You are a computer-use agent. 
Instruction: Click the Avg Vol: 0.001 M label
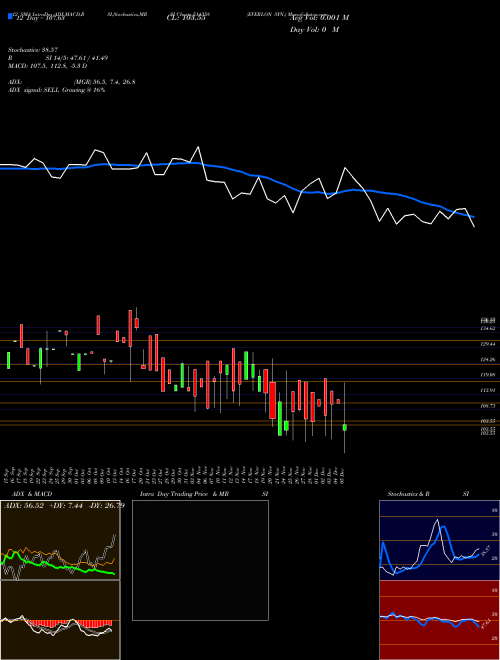319,18
